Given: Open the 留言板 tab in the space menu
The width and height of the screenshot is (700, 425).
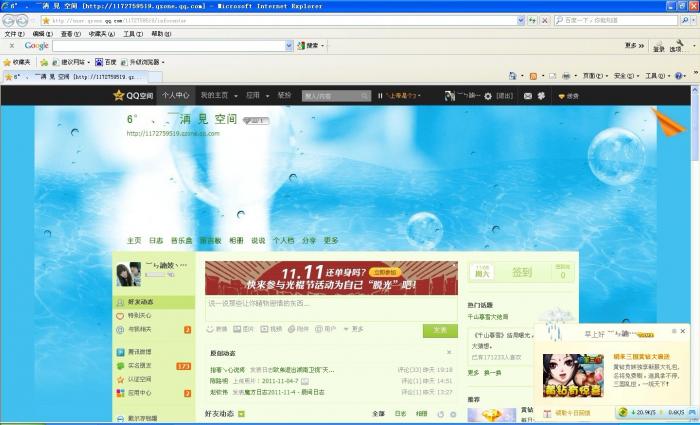Looking at the screenshot, I should (210, 240).
